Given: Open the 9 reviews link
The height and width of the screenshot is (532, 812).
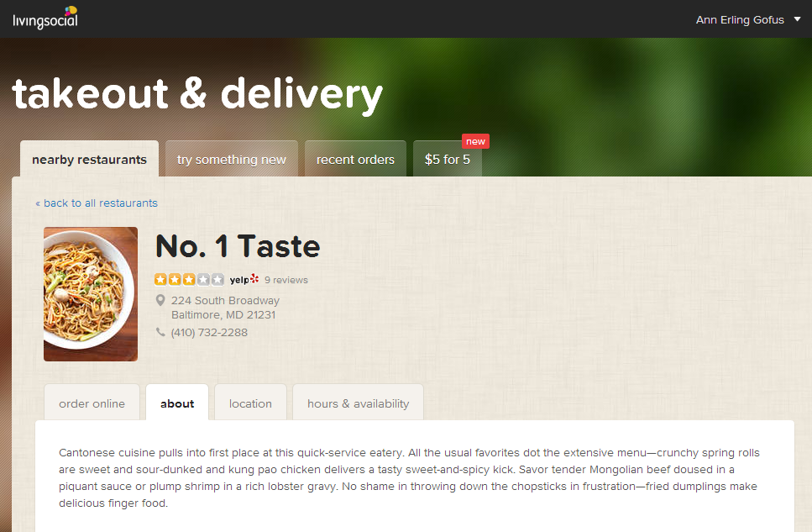Looking at the screenshot, I should (286, 280).
